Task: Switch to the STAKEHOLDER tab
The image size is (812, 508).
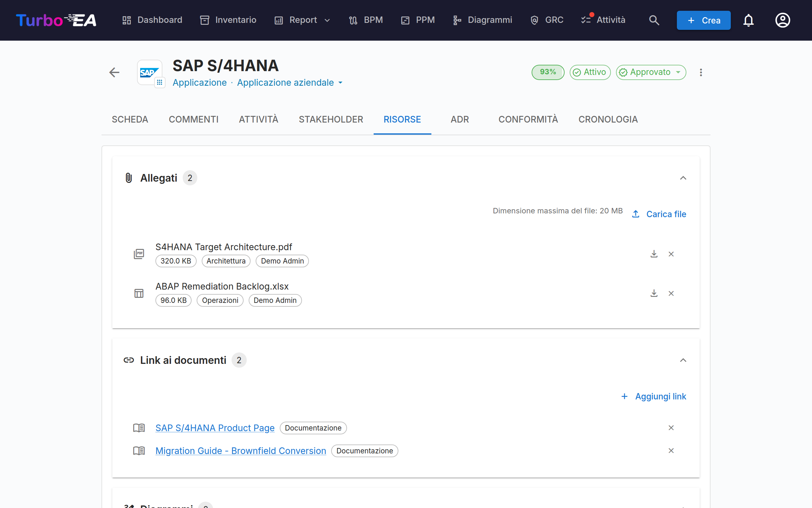Action: tap(331, 119)
